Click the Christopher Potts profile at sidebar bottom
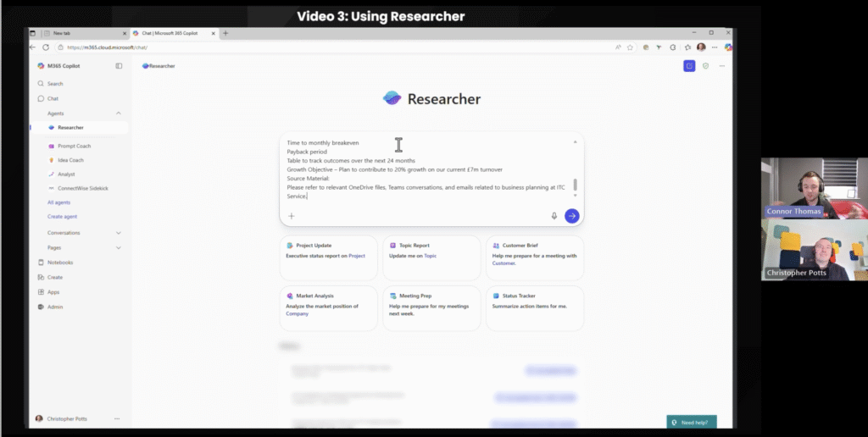This screenshot has height=437, width=868. click(61, 418)
